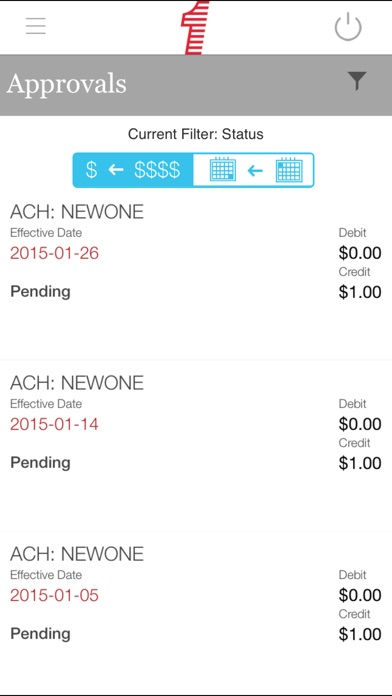Tap the Approvals header title
Image resolution: width=392 pixels, height=696 pixels.
[x=67, y=84]
